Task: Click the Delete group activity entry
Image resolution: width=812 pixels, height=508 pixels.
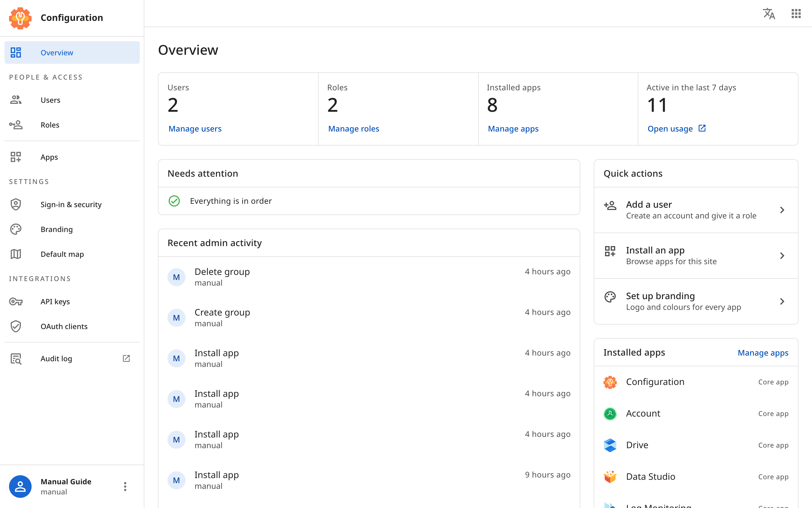Action: pyautogui.click(x=369, y=277)
